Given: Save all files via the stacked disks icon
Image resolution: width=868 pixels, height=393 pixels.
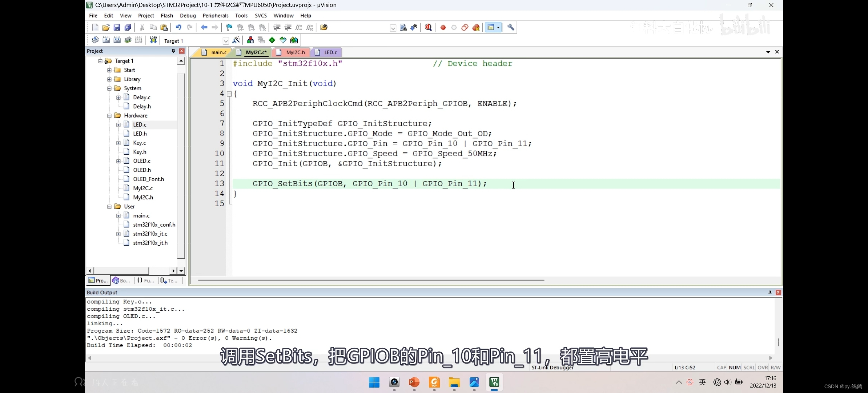Looking at the screenshot, I should pyautogui.click(x=128, y=27).
